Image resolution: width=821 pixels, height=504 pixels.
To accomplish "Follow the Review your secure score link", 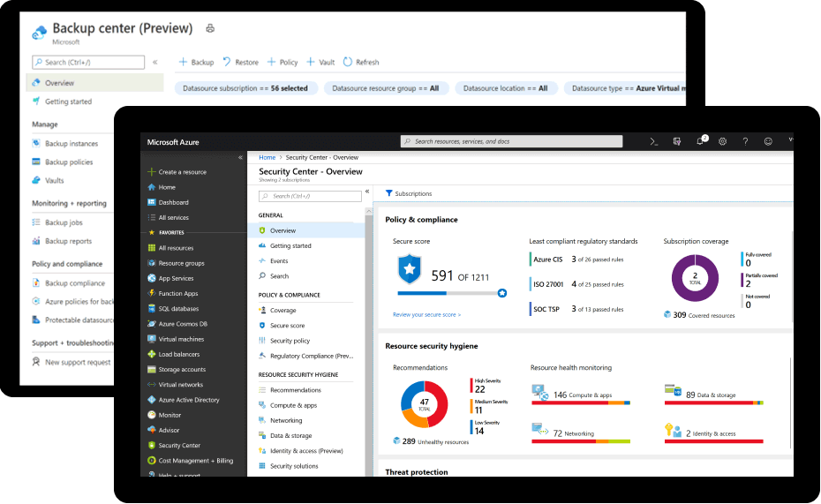I will point(426,314).
